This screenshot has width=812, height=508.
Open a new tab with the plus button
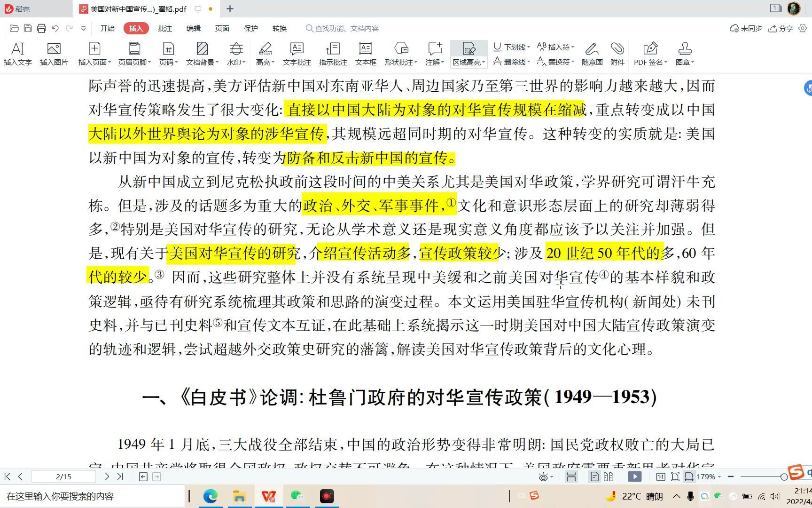(x=230, y=9)
